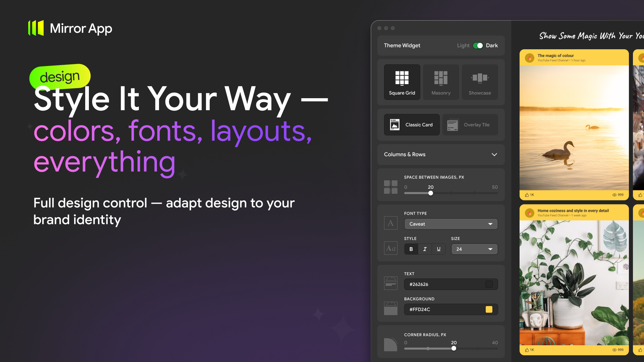This screenshot has height=362, width=644.
Task: Open the swan sunset video thumbnail
Action: point(574,127)
